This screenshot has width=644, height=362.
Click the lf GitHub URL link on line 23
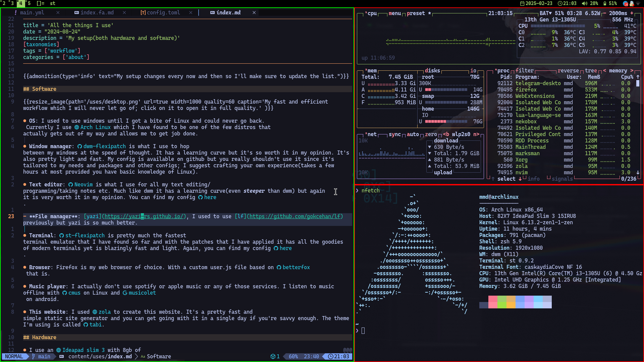tap(295, 217)
